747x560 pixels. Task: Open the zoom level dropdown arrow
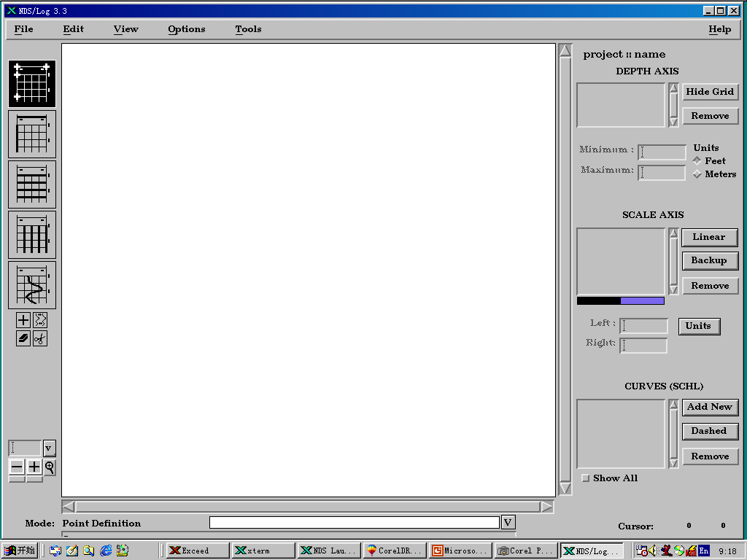coord(49,448)
